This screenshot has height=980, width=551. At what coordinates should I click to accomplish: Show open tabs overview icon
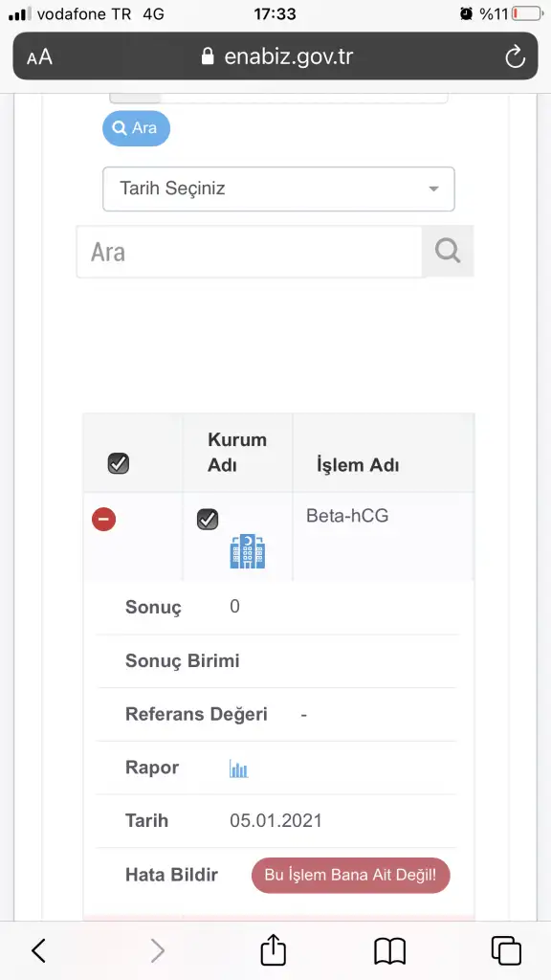click(506, 950)
